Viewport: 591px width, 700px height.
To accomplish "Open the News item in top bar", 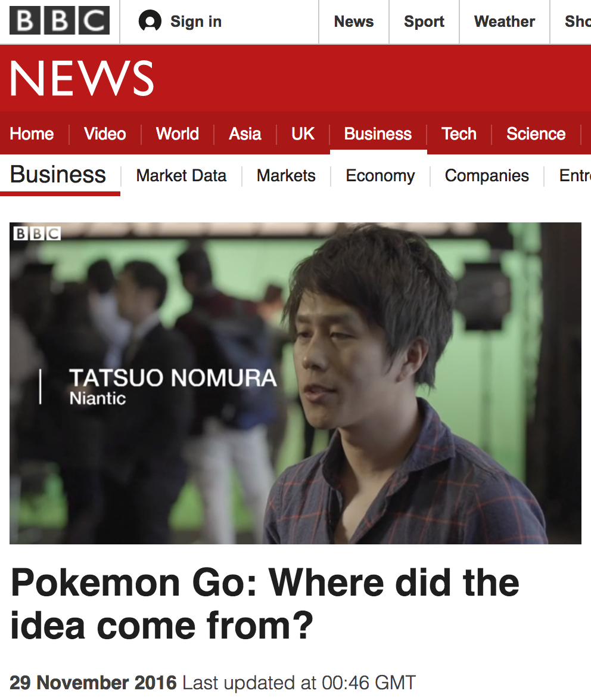I will click(x=354, y=21).
